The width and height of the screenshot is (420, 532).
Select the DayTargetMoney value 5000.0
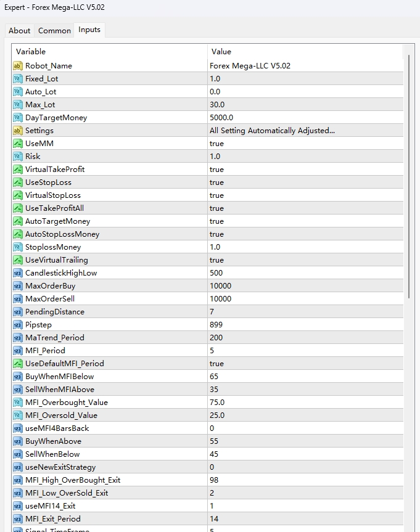(221, 117)
